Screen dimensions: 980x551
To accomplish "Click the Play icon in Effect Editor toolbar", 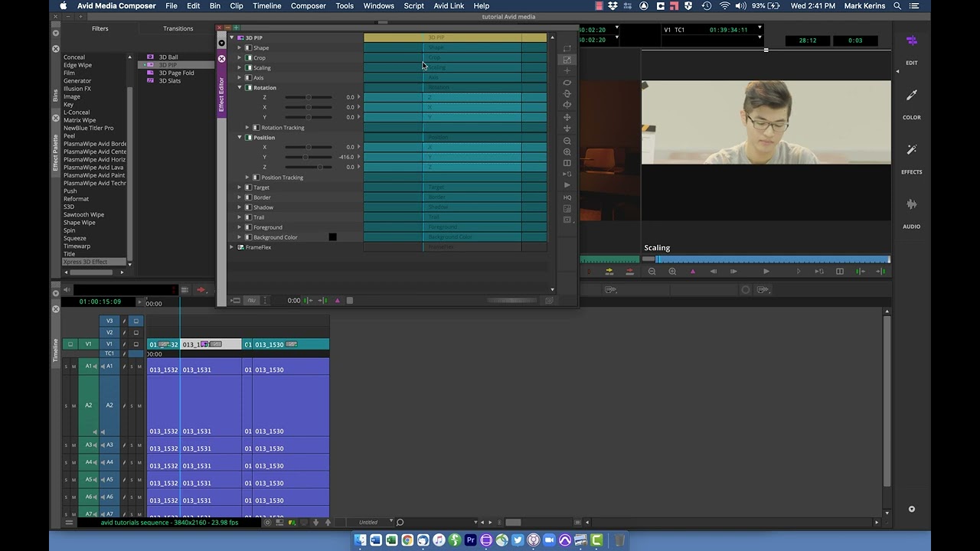I will (x=567, y=185).
